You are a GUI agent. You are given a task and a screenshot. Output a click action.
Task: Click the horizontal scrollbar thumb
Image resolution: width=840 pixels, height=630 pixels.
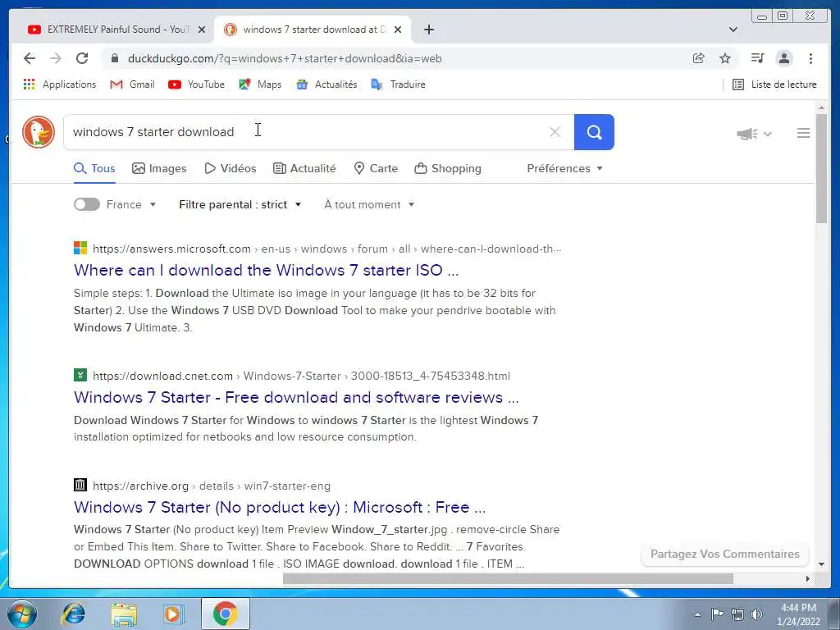click(508, 578)
